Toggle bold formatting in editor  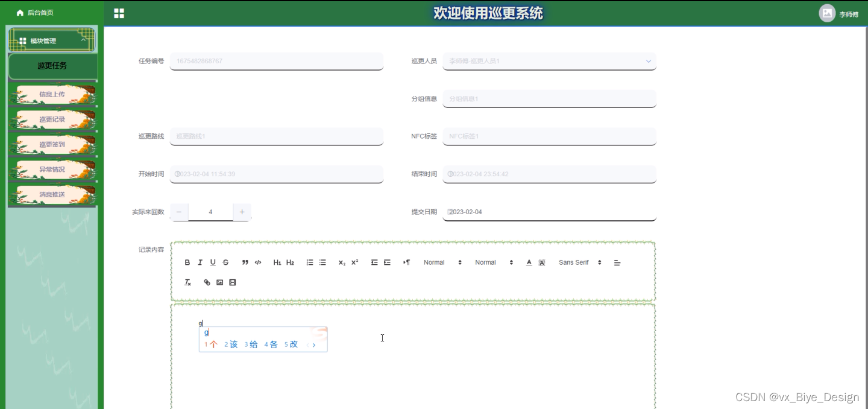(x=187, y=262)
